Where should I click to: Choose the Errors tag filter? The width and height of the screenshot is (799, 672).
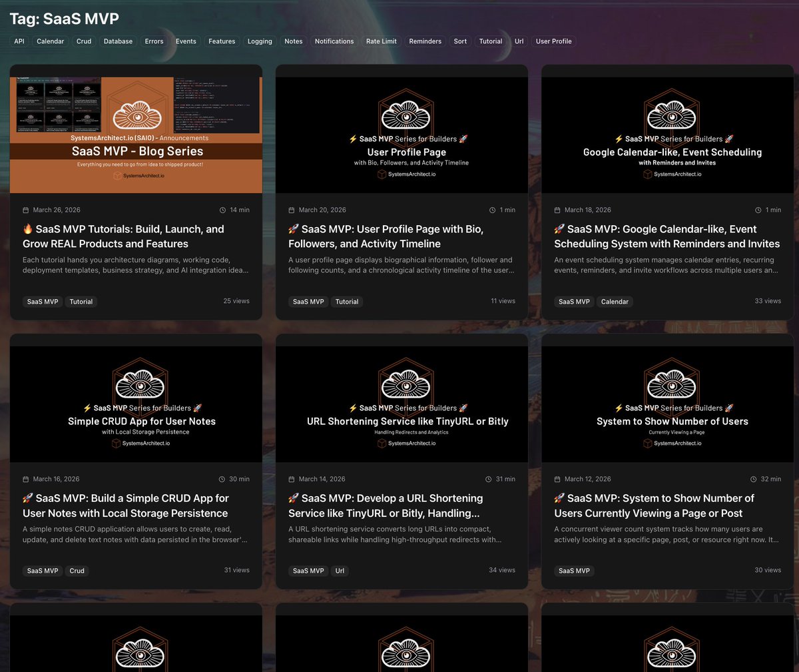tap(154, 41)
